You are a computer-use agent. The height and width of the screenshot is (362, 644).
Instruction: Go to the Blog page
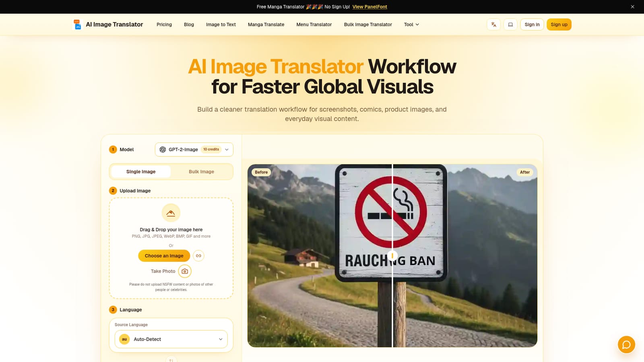[189, 25]
